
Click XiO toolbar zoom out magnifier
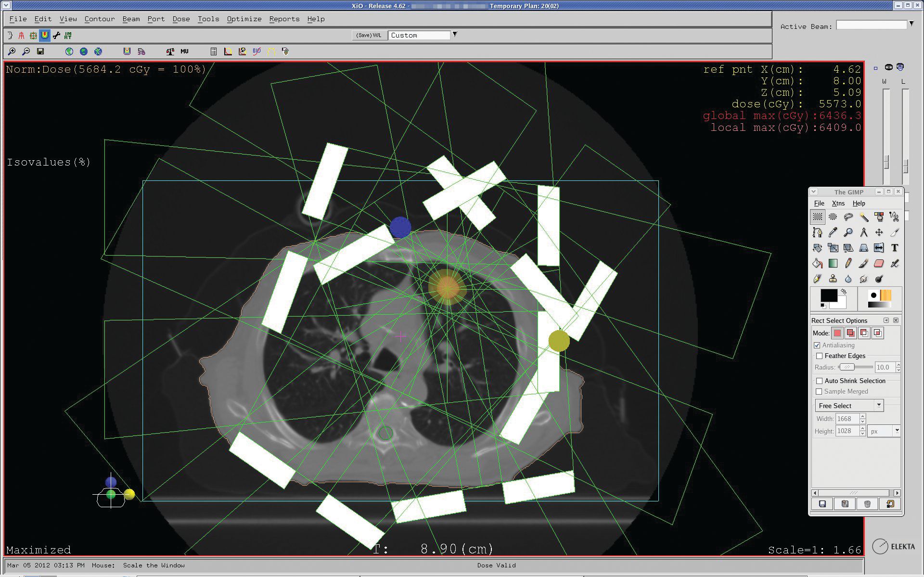click(26, 51)
